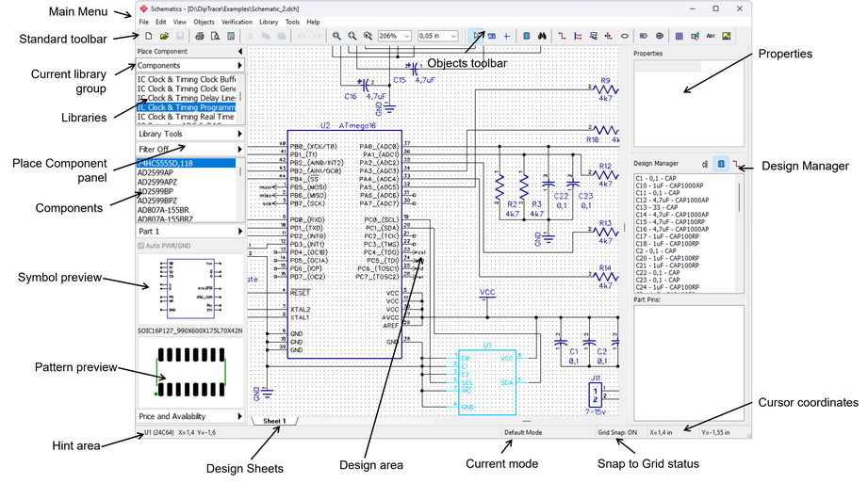Click the SOIC pattern preview thumbnail
868x483 pixels.
click(x=190, y=372)
